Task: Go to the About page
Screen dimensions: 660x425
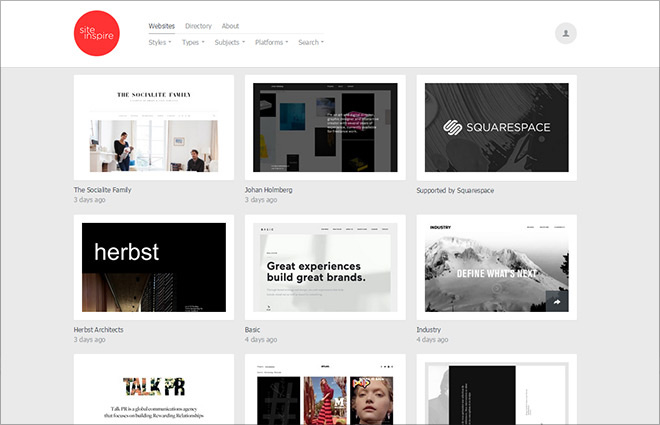Action: (230, 26)
